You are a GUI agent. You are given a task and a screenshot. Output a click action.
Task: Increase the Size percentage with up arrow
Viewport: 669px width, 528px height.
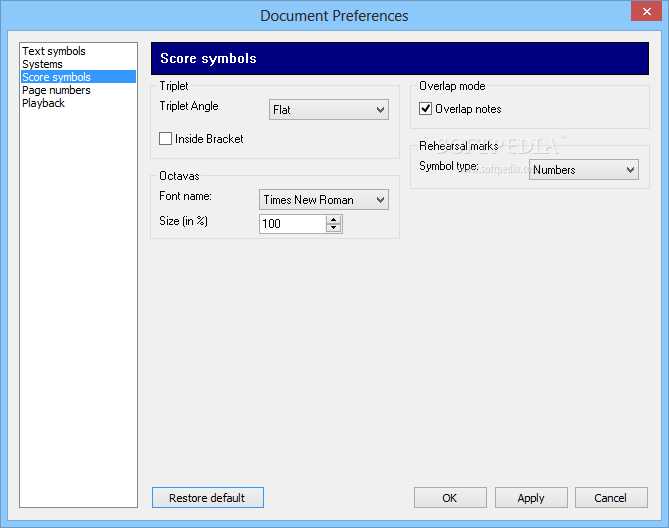(334, 219)
